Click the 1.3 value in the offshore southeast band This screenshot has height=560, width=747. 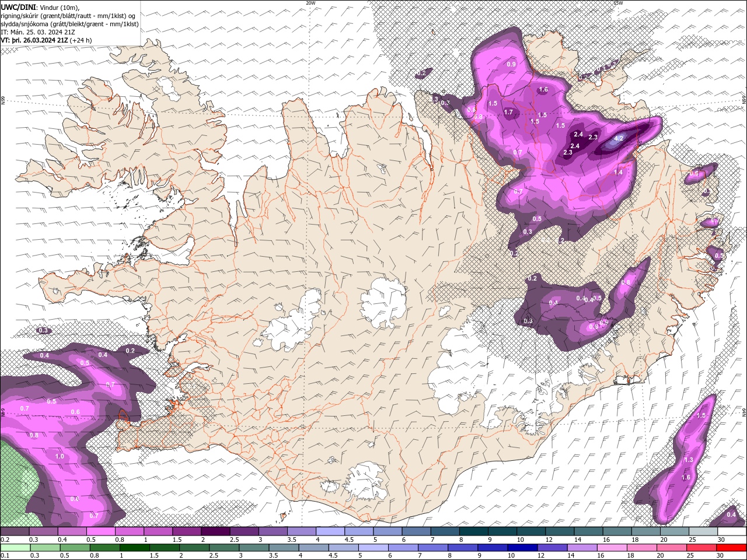click(689, 460)
